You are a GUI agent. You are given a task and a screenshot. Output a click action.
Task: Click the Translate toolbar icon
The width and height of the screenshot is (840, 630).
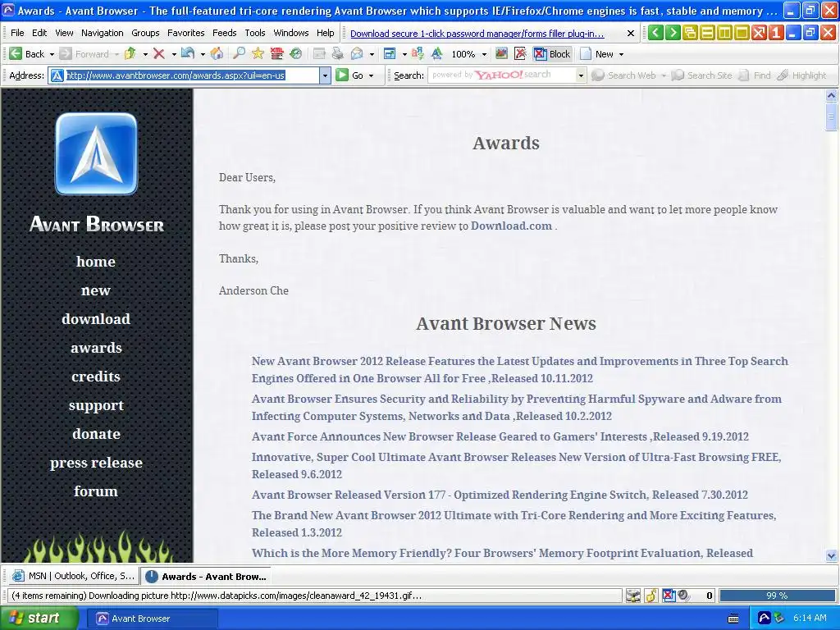[418, 53]
